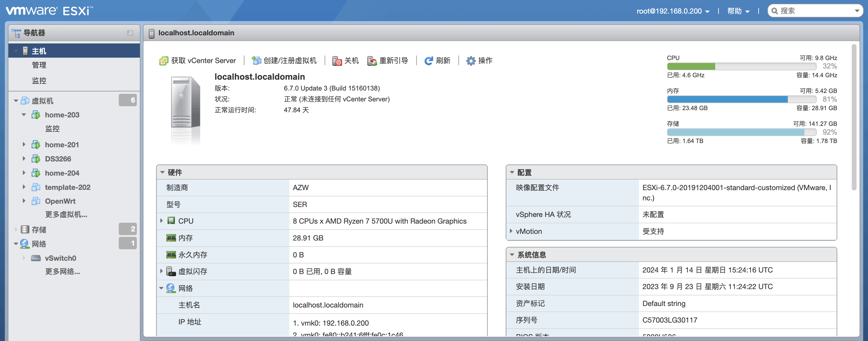Viewport: 868px width, 341px height.
Task: Click the 内存 usage bar
Action: pos(742,99)
